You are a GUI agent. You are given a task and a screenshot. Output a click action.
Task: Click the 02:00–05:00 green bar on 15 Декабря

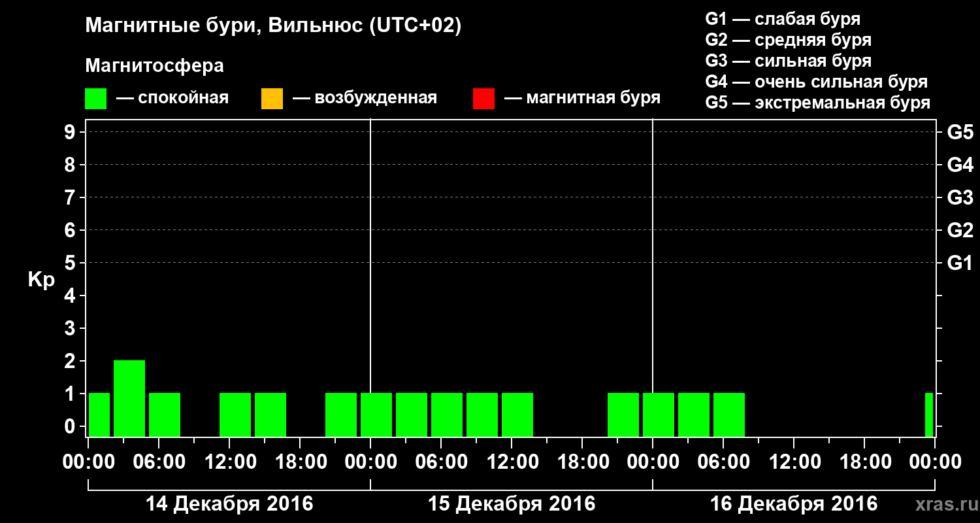[412, 414]
